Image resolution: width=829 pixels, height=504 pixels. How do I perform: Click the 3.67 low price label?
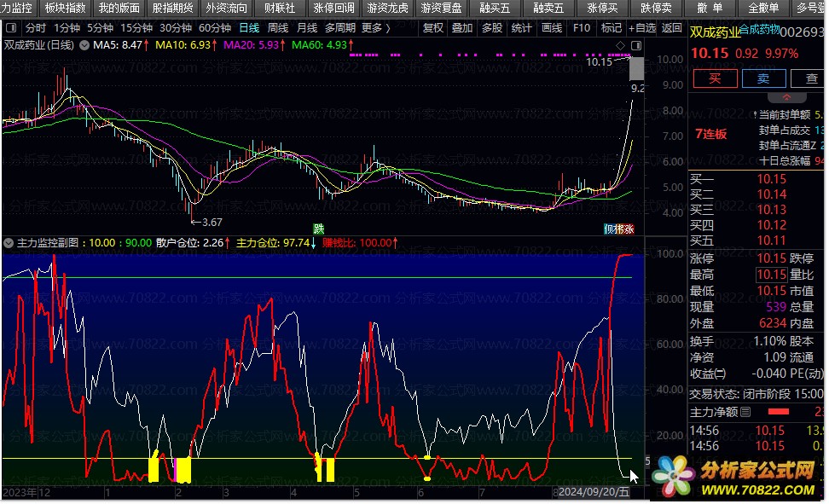click(x=212, y=223)
